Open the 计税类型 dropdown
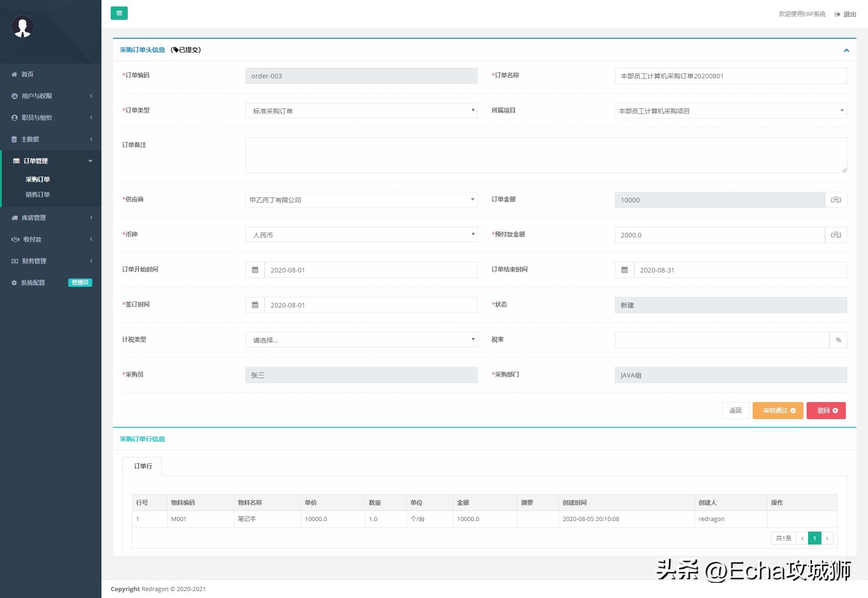Screen dimensions: 868x598 (x=362, y=340)
